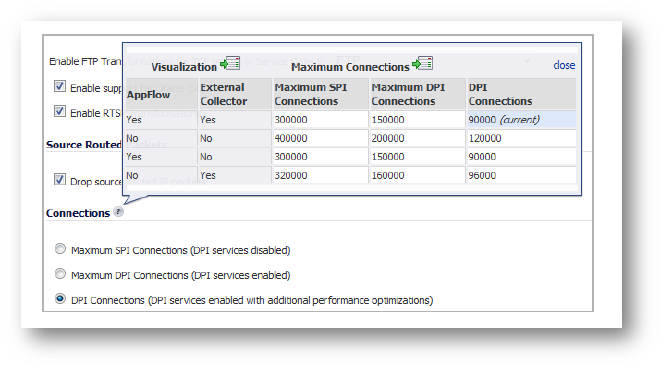Image resolution: width=664 pixels, height=370 pixels.
Task: Toggle Drop source routed packets checkbox
Action: pyautogui.click(x=60, y=179)
